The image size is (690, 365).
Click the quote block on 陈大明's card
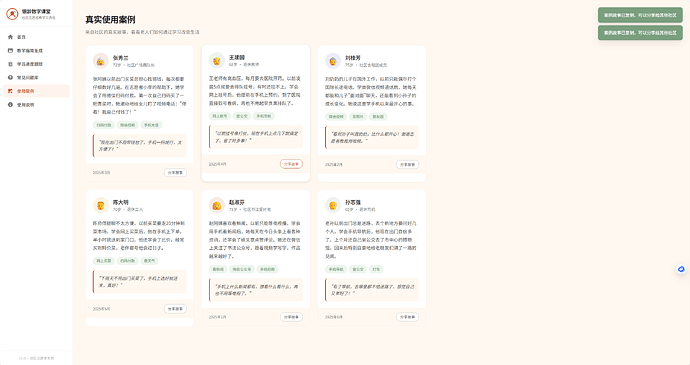pyautogui.click(x=139, y=282)
